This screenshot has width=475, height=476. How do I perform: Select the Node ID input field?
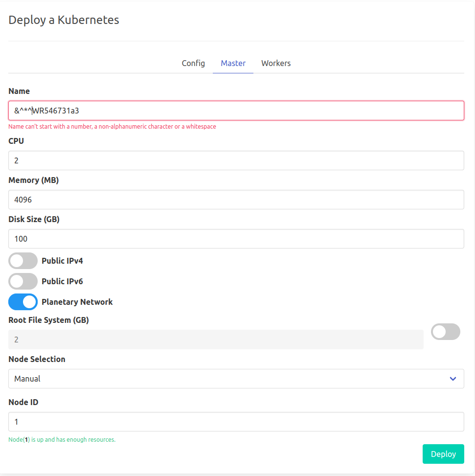[x=236, y=422]
